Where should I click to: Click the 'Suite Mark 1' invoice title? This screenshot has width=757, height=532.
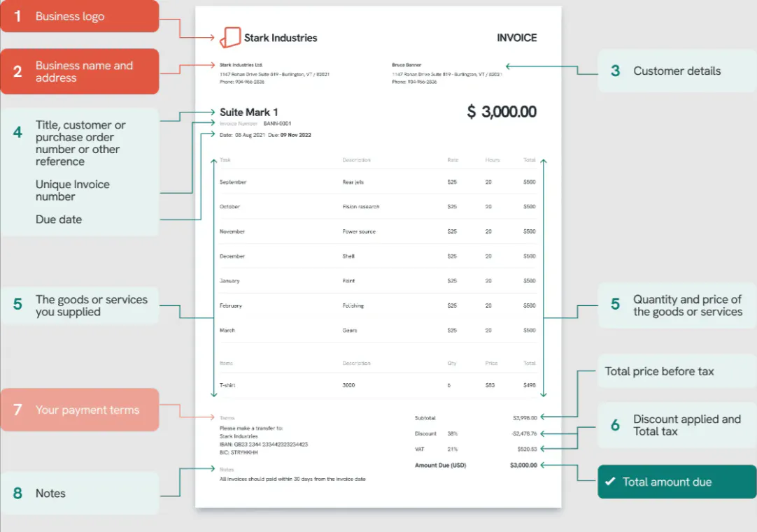248,113
